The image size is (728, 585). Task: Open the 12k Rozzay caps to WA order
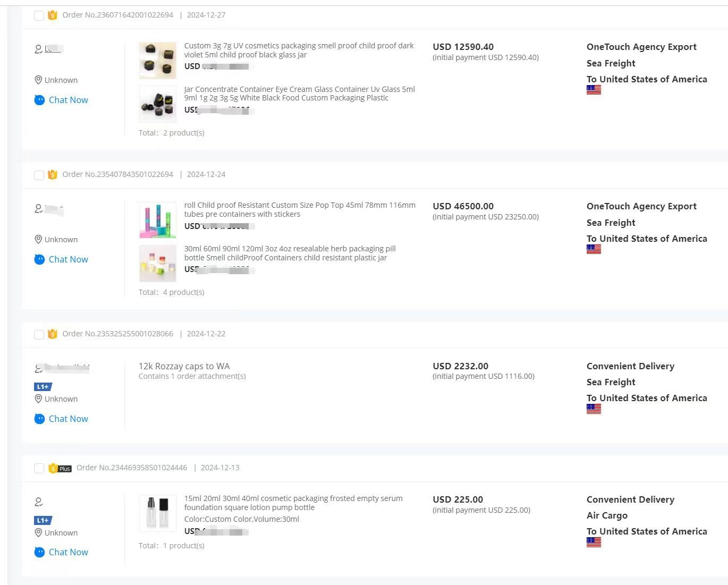184,366
